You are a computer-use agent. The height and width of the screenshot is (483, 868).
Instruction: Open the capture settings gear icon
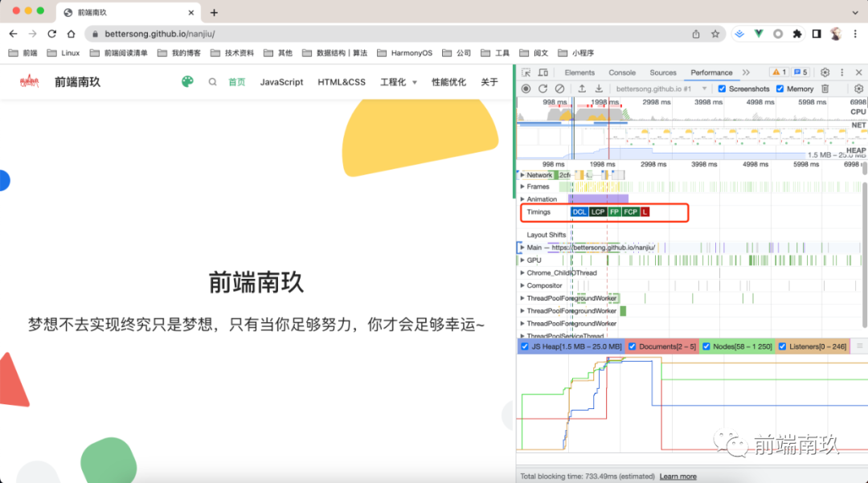click(858, 88)
